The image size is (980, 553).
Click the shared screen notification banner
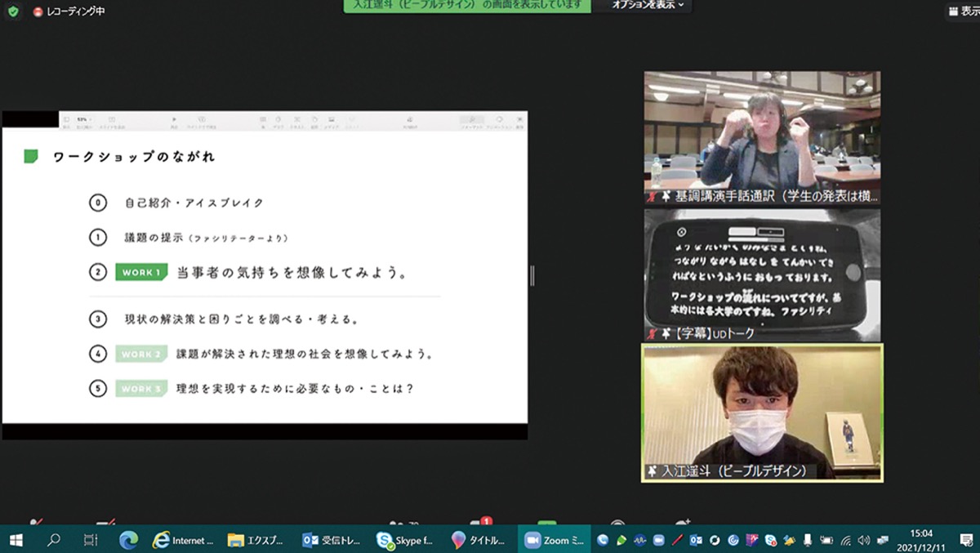(x=466, y=6)
